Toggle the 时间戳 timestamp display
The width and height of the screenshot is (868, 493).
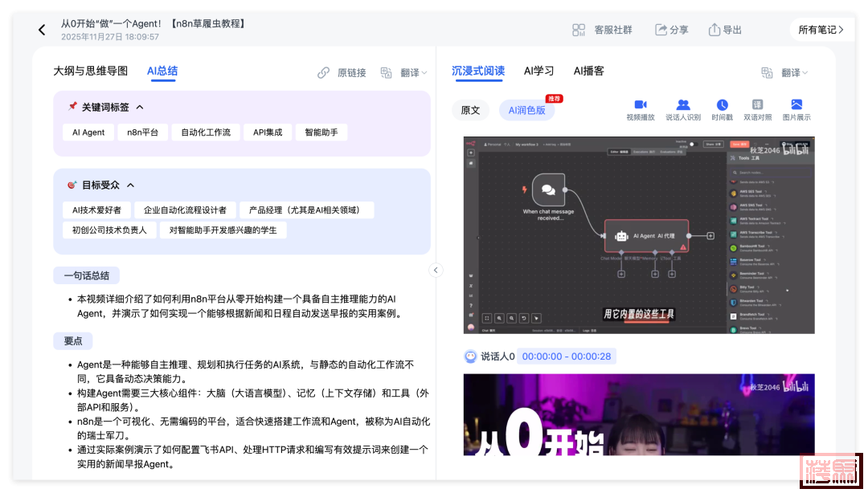(722, 105)
